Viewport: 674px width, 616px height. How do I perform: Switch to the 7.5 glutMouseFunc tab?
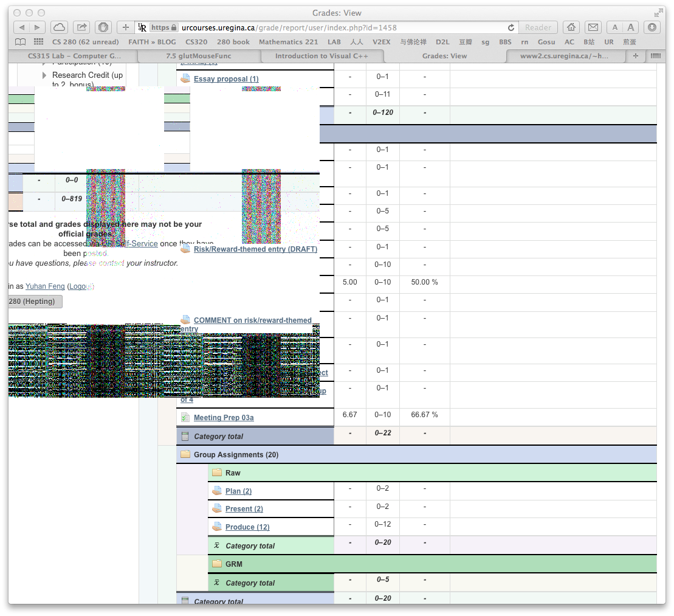coord(198,56)
